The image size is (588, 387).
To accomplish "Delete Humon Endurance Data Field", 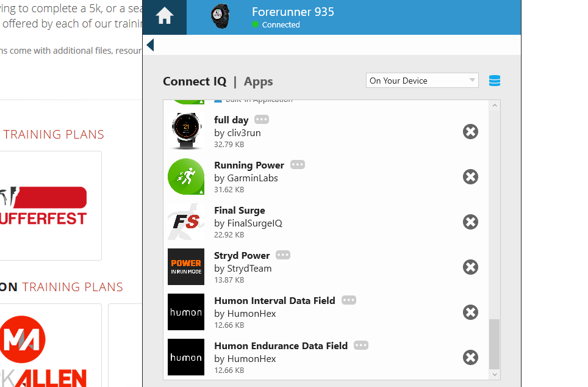I will 470,357.
